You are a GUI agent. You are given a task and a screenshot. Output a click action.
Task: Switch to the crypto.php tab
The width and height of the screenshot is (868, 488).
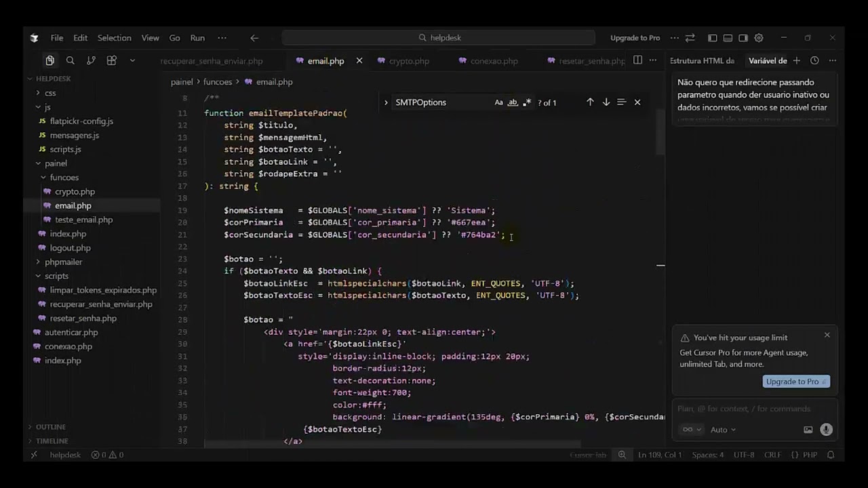tap(409, 61)
